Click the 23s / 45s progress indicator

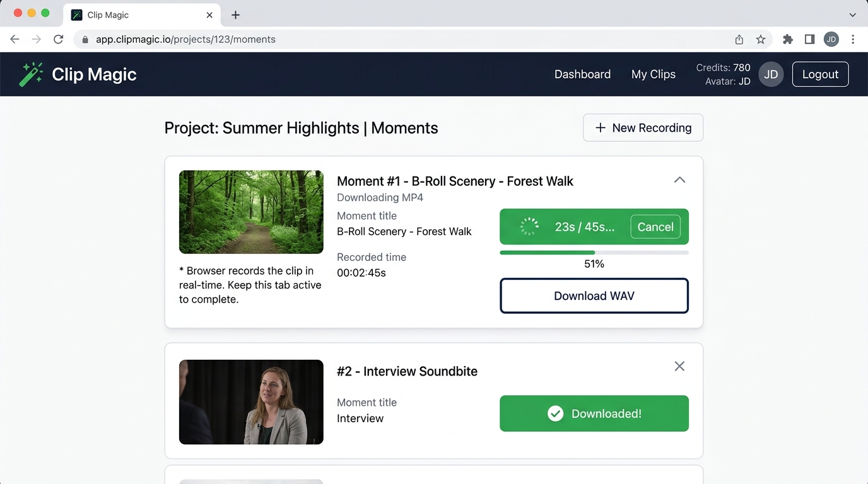tap(584, 227)
